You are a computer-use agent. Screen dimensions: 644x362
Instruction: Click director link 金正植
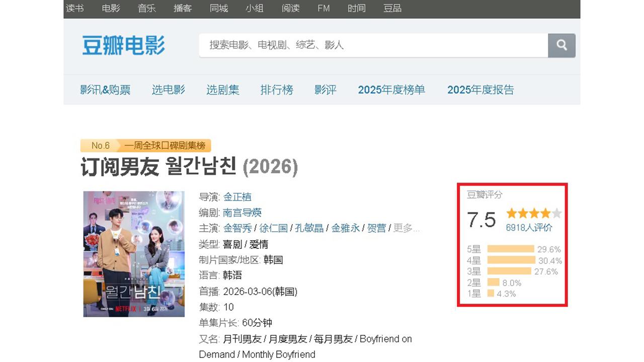(237, 197)
